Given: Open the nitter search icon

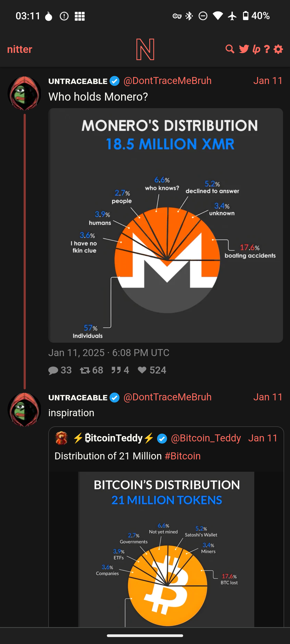Looking at the screenshot, I should 230,49.
